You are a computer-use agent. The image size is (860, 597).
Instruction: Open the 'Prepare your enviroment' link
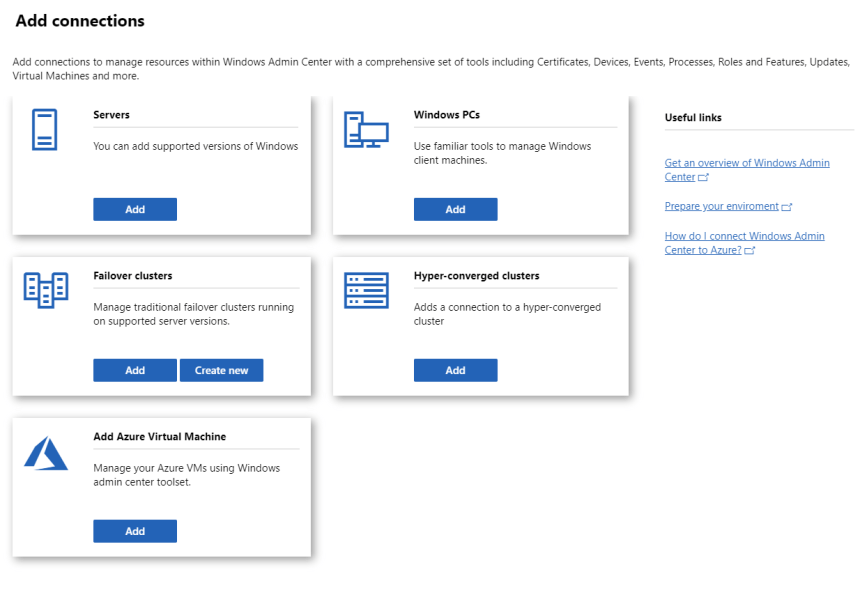pyautogui.click(x=721, y=206)
